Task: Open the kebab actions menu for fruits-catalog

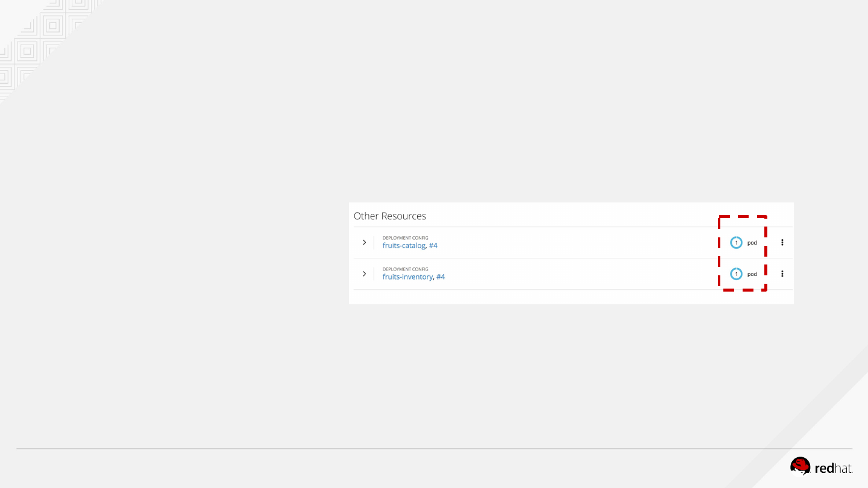Action: pyautogui.click(x=782, y=242)
